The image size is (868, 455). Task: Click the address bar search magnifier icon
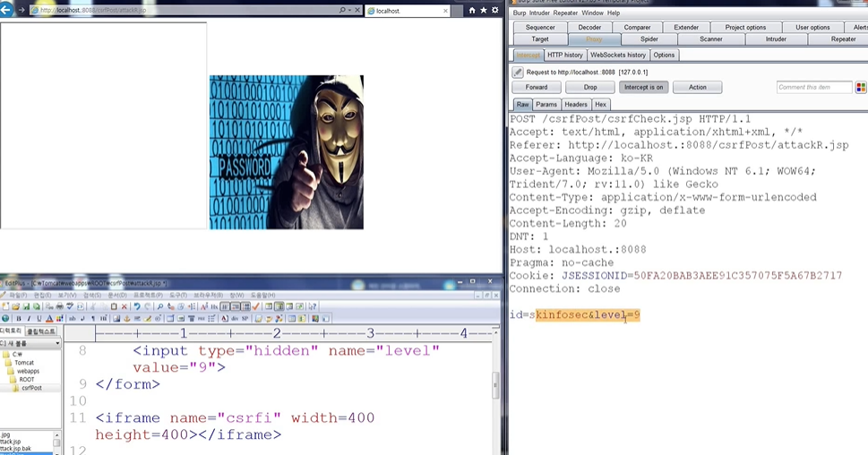[342, 10]
